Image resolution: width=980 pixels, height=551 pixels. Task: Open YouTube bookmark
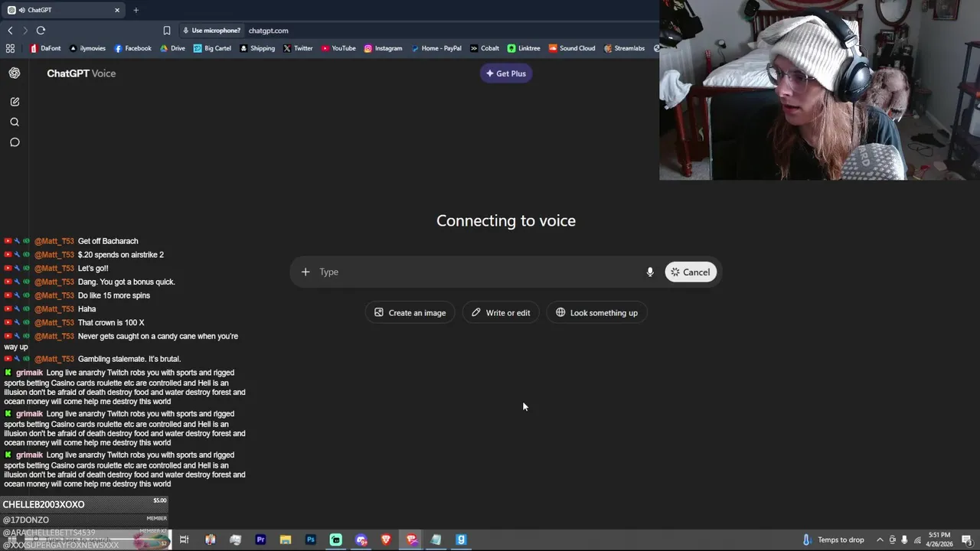coord(338,48)
